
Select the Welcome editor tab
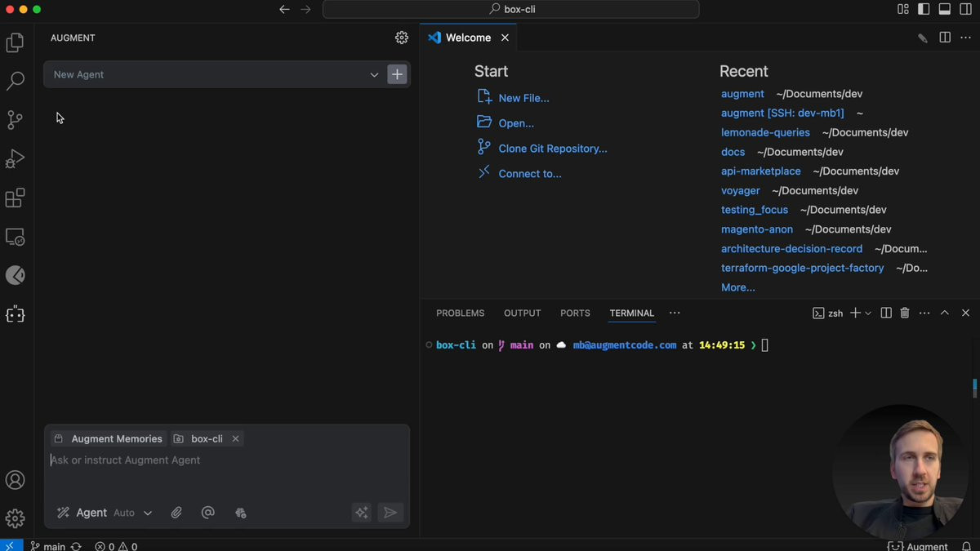468,38
